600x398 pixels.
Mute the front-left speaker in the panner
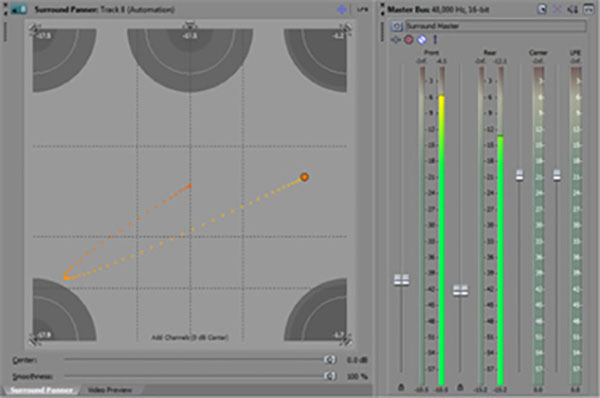pyautogui.click(x=35, y=28)
